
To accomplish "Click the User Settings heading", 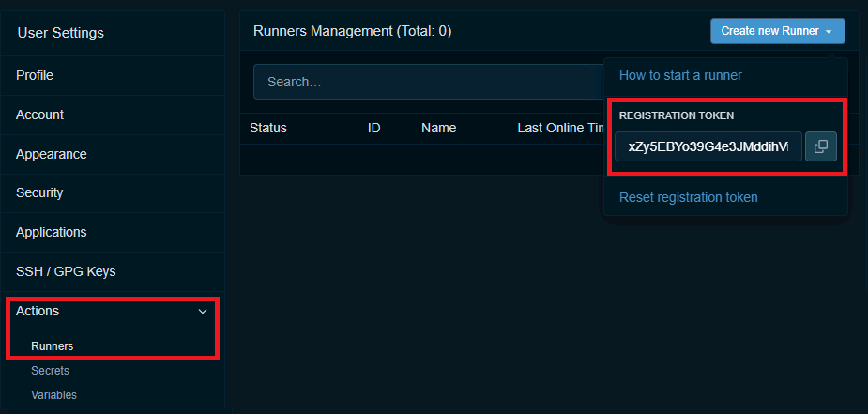I will 60,33.
